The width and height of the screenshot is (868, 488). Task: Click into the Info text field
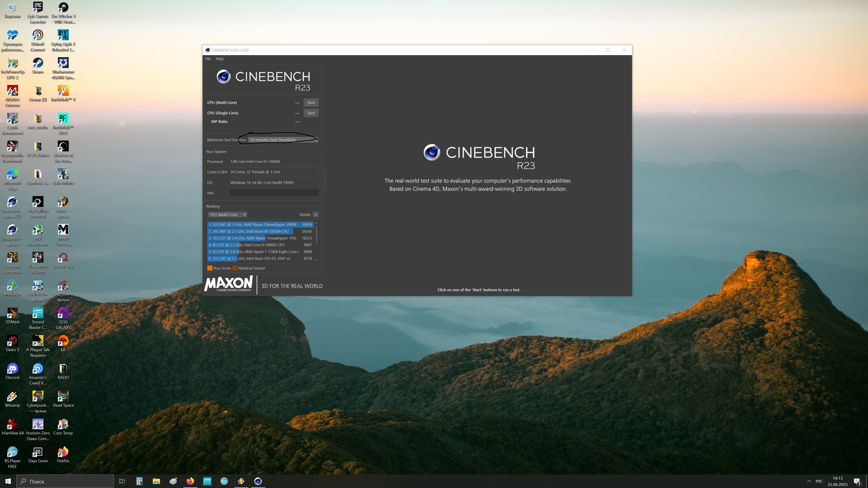tap(274, 193)
